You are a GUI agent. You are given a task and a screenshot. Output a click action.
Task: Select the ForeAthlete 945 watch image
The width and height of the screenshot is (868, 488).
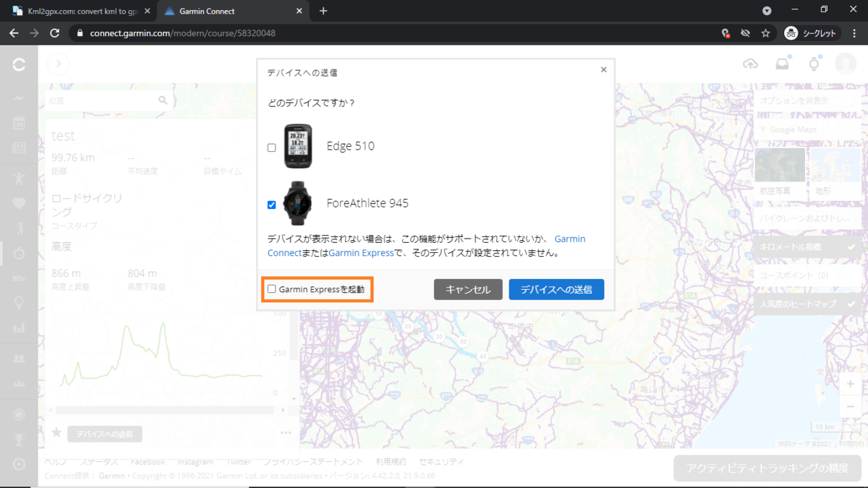(298, 203)
